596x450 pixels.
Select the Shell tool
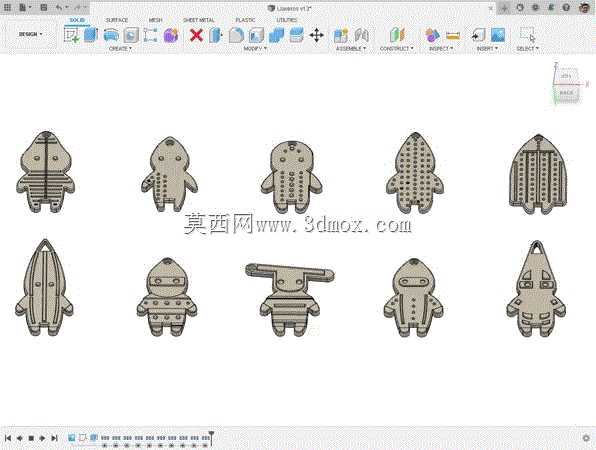(x=256, y=35)
